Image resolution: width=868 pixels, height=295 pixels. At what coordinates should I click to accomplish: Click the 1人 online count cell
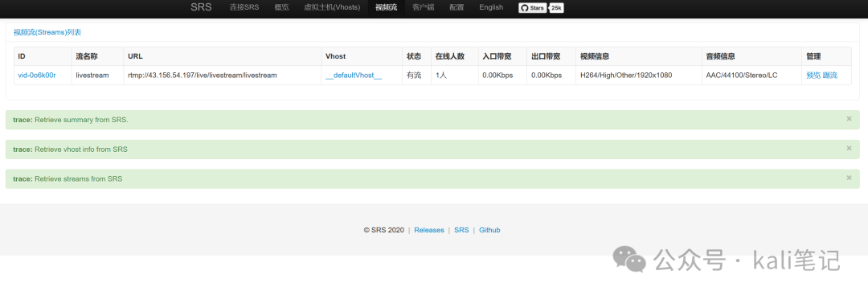(454, 76)
